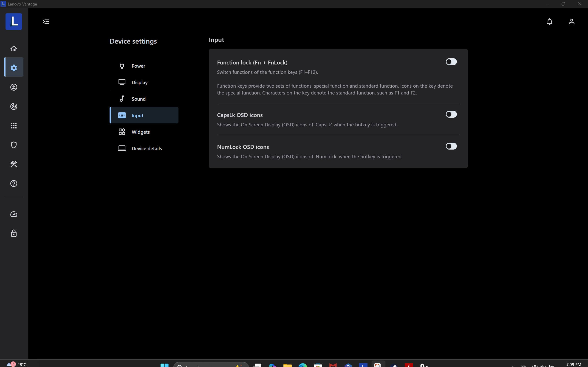The width and height of the screenshot is (588, 367).
Task: Open notifications bell icon
Action: coord(549,22)
